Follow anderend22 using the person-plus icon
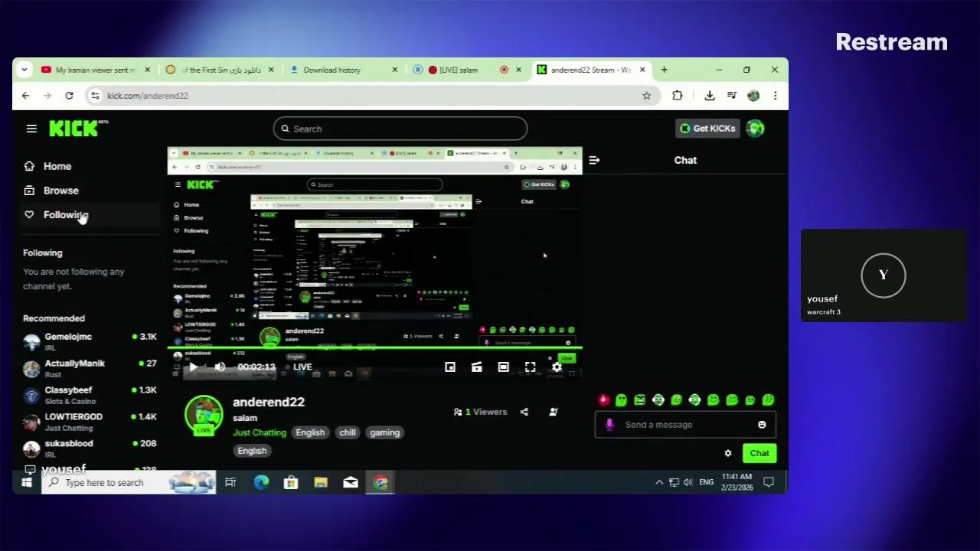Image resolution: width=980 pixels, height=551 pixels. 554,412
